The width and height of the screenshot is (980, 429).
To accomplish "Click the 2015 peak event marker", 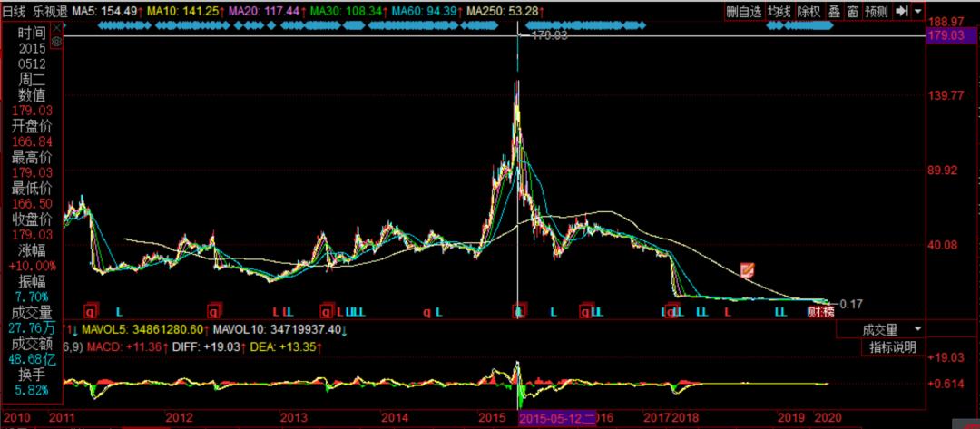I will click(x=519, y=312).
